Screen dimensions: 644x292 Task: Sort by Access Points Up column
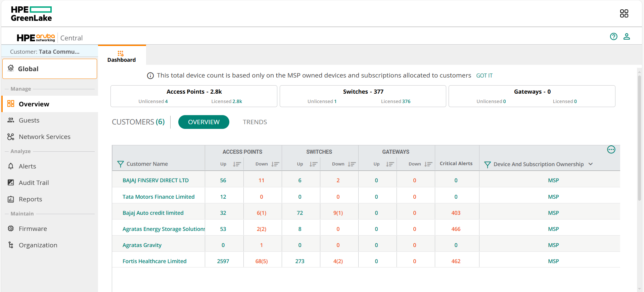237,164
